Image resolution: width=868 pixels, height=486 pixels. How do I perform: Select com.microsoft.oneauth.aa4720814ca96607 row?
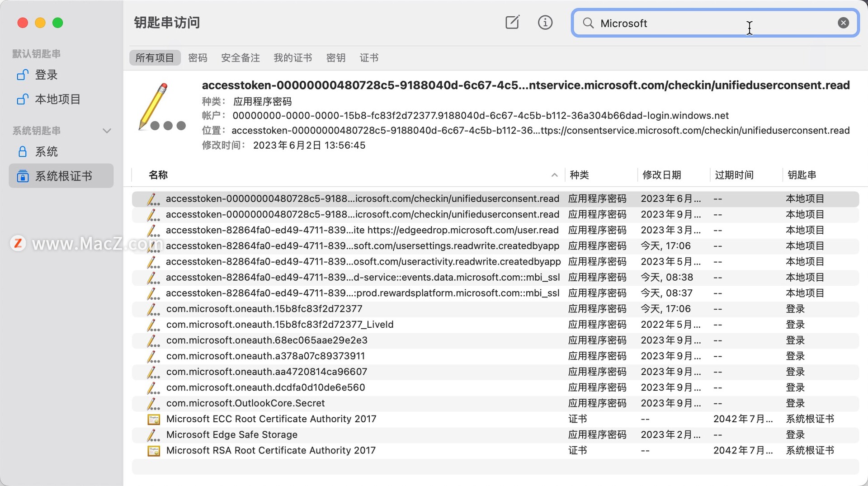495,372
